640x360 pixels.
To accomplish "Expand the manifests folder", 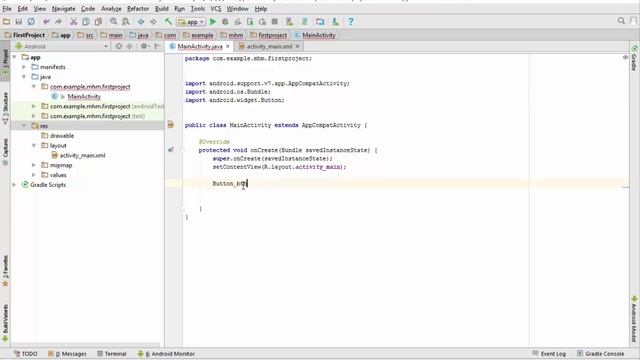I will 24,67.
